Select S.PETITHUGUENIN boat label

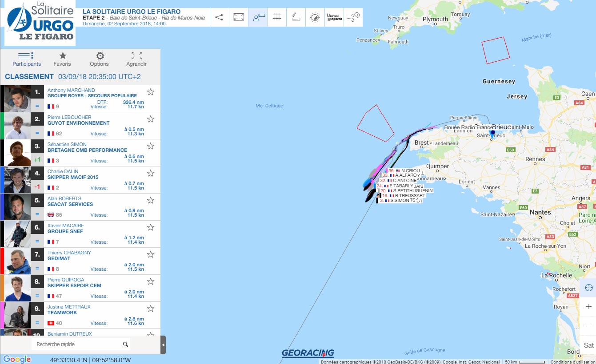pyautogui.click(x=406, y=191)
